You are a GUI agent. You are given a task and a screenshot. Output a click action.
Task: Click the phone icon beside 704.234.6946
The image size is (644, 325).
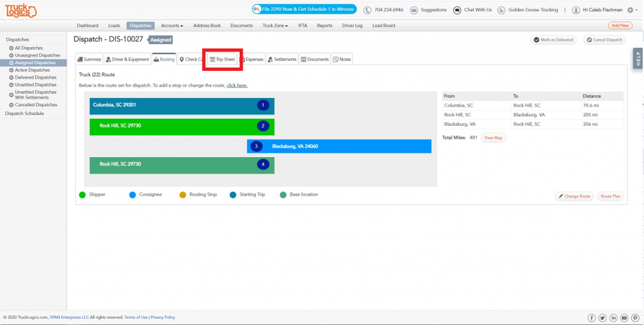pos(367,10)
